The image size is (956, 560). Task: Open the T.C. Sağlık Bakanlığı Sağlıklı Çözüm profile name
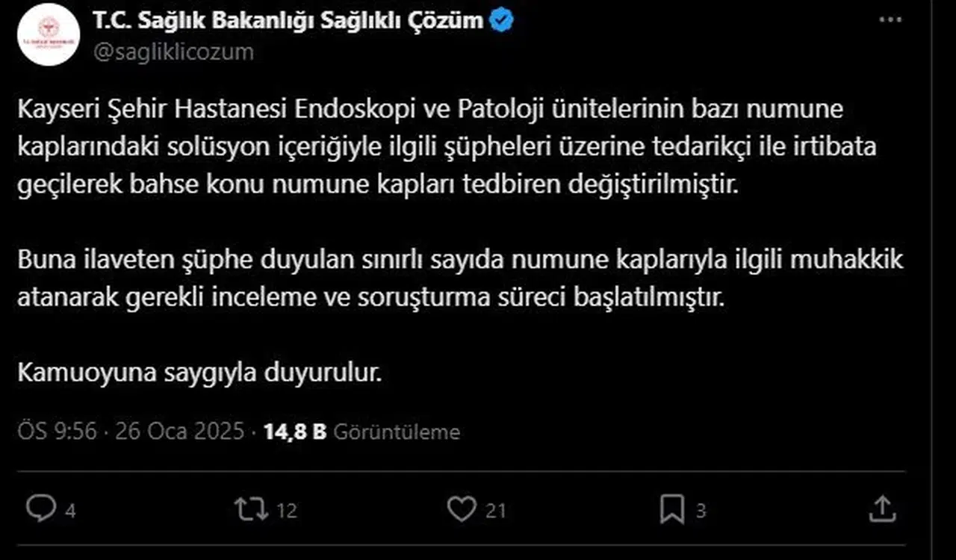pyautogui.click(x=288, y=20)
